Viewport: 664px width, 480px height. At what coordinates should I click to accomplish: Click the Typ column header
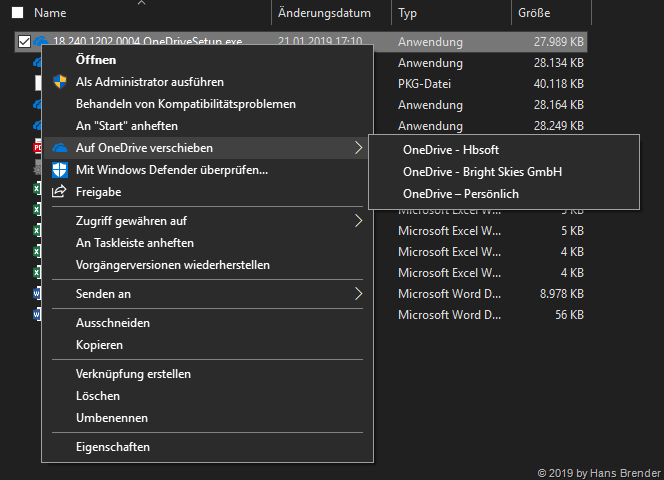pos(408,14)
